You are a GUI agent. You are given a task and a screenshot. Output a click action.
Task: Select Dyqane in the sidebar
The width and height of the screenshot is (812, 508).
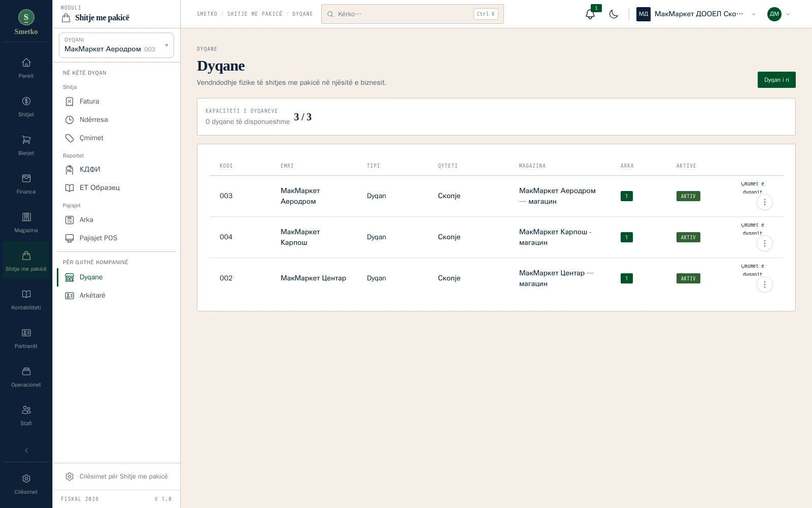[x=116, y=277]
